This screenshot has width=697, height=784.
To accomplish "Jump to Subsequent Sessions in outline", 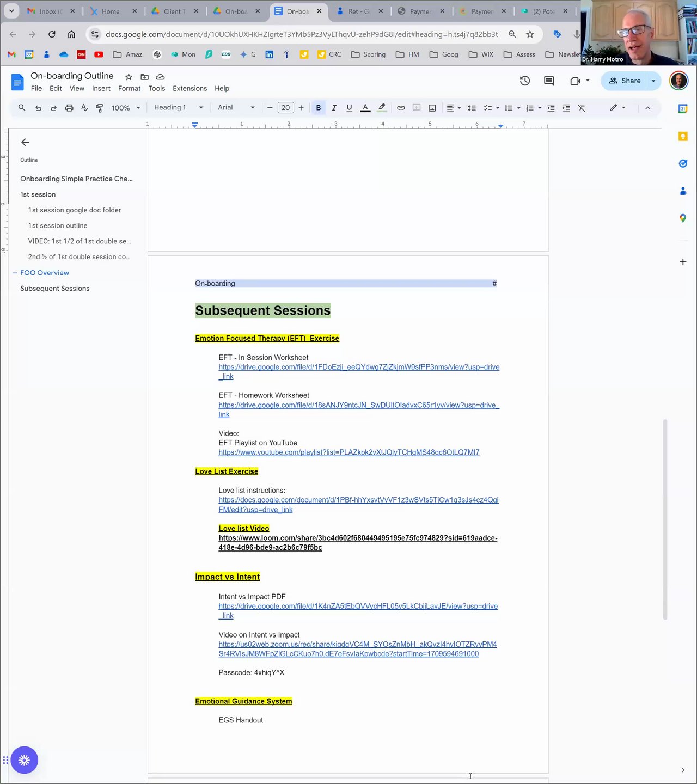I will 55,289.
